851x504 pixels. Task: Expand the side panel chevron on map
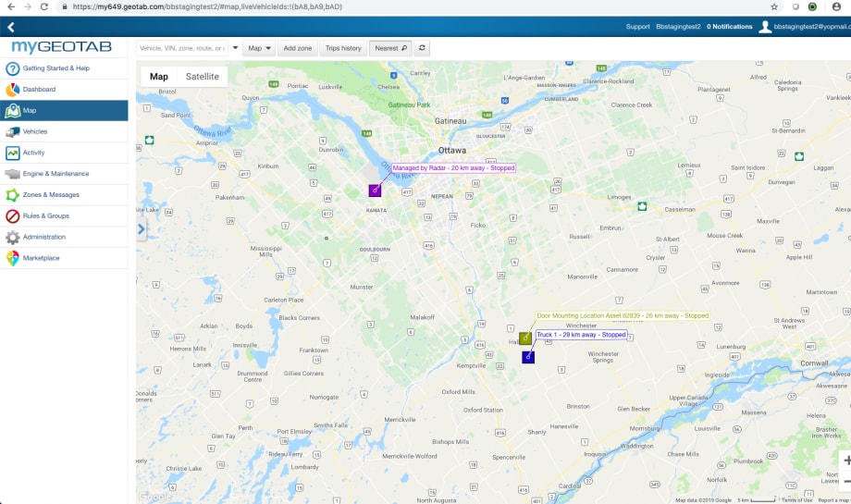pyautogui.click(x=142, y=229)
